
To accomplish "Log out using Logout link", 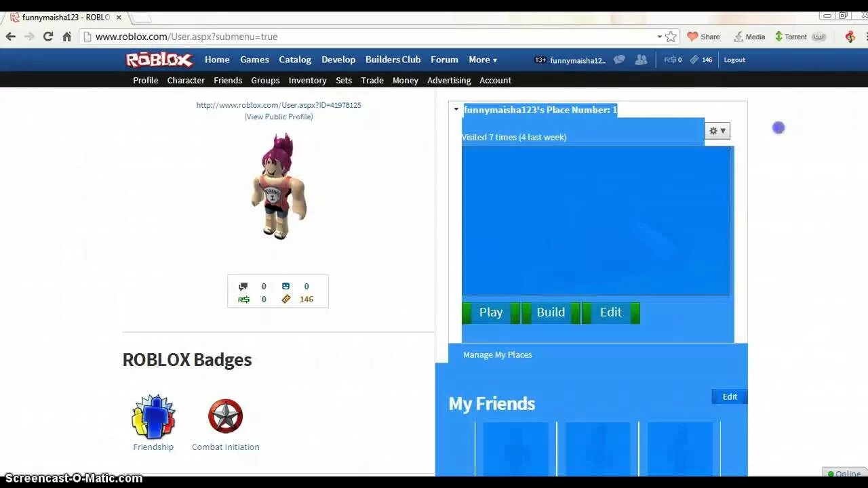I will coord(734,60).
